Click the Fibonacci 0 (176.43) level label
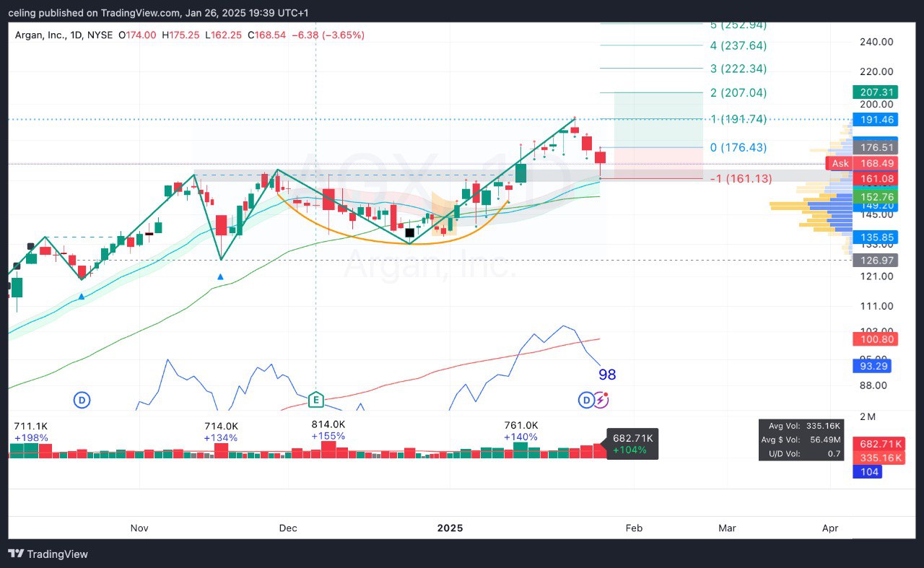This screenshot has height=568, width=924. click(x=738, y=147)
